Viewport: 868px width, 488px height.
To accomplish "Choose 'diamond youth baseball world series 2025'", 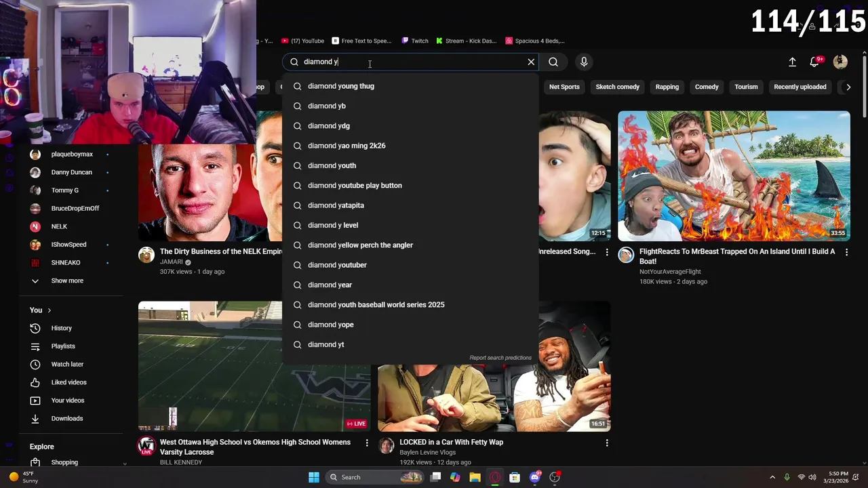I will (410, 304).
